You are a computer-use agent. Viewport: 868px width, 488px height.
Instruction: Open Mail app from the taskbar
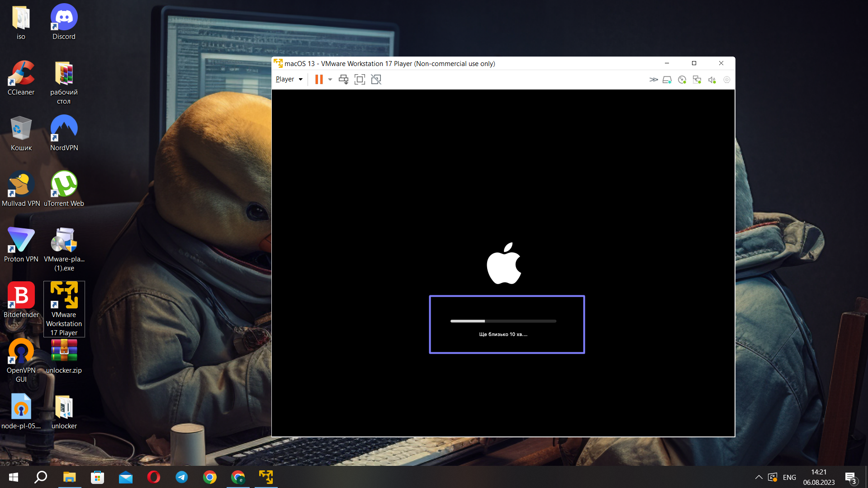tap(125, 477)
